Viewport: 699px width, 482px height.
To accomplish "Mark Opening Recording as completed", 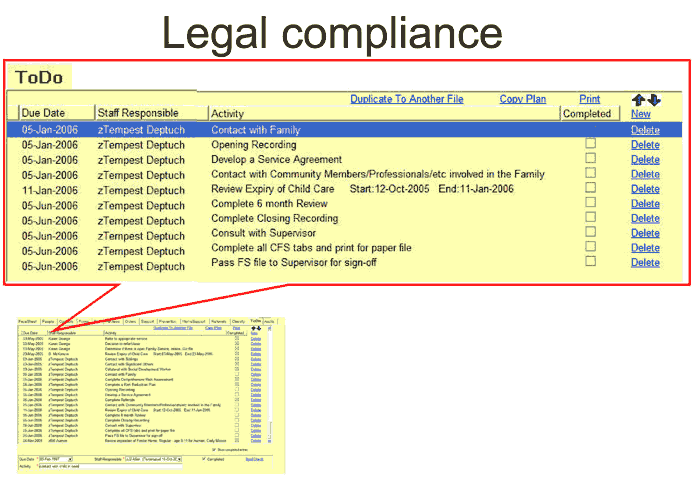I will coord(590,144).
